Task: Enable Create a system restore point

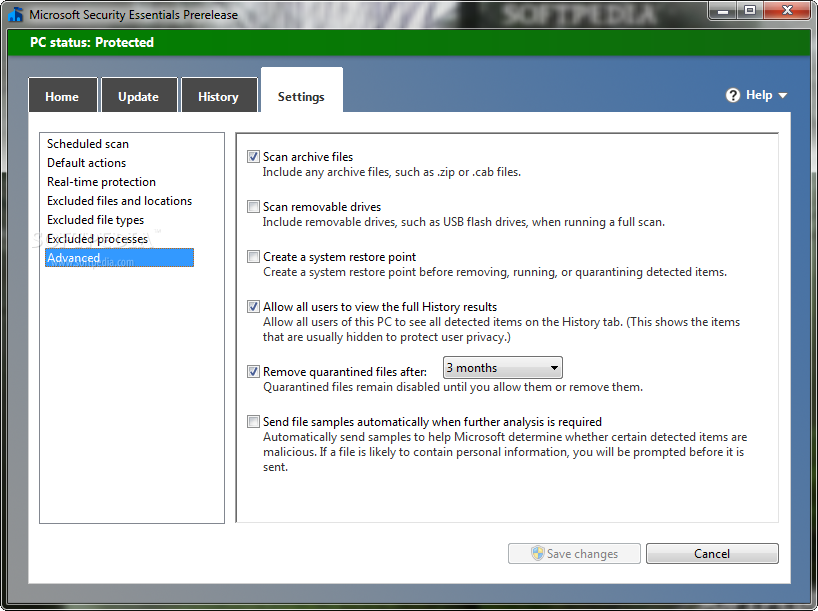Action: [253, 257]
